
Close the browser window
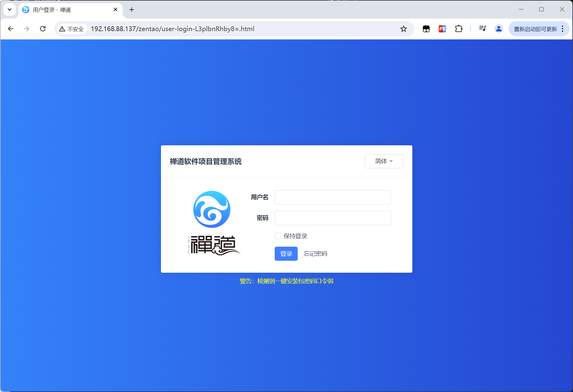562,10
